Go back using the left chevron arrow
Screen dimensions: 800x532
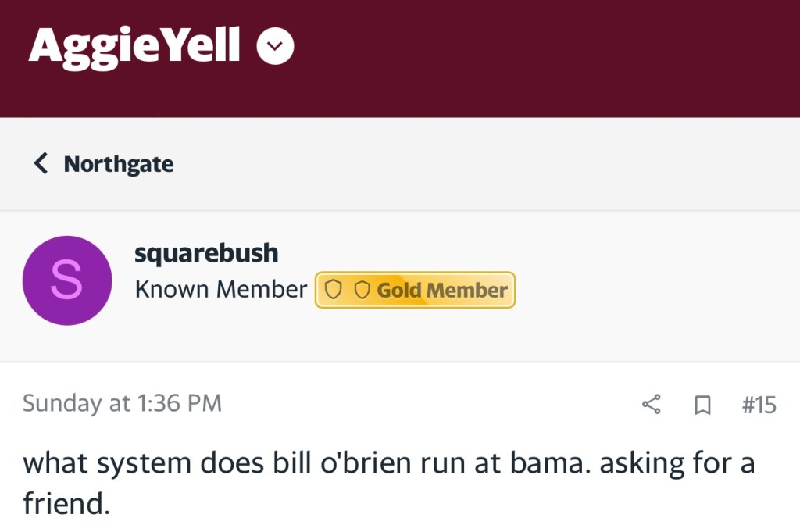[41, 164]
